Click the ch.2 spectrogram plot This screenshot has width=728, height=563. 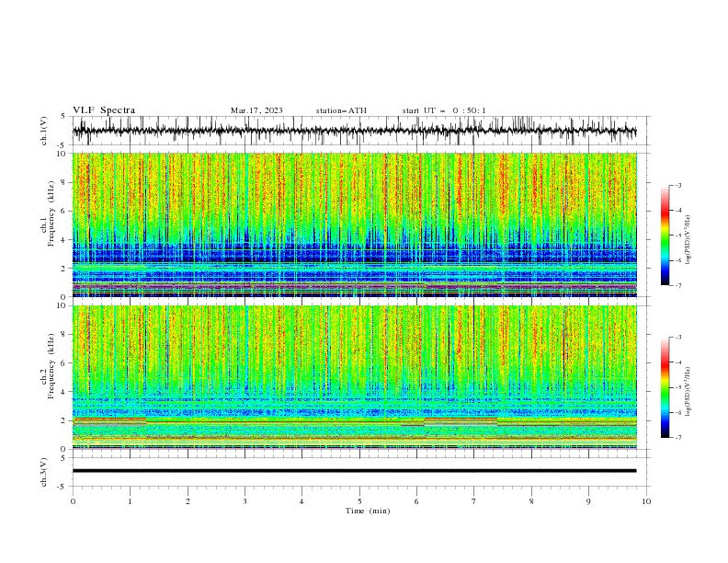click(x=354, y=377)
